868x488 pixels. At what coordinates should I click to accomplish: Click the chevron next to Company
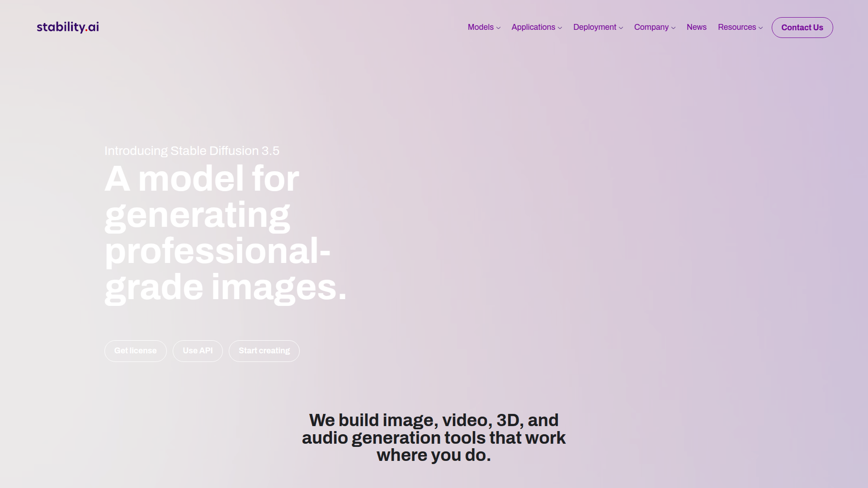[673, 28]
